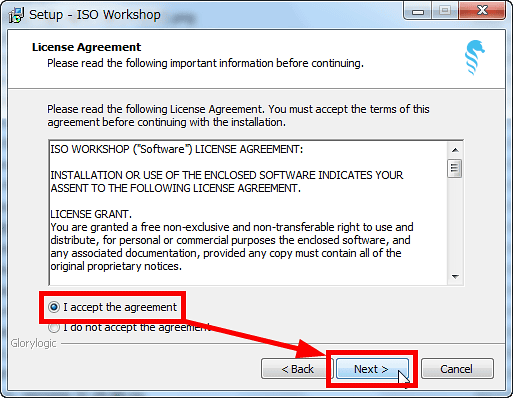Click the "ISO WORKSHOP ("Software") LICENSE AGREEMENT:" line
This screenshot has height=398, width=513.
[x=177, y=149]
